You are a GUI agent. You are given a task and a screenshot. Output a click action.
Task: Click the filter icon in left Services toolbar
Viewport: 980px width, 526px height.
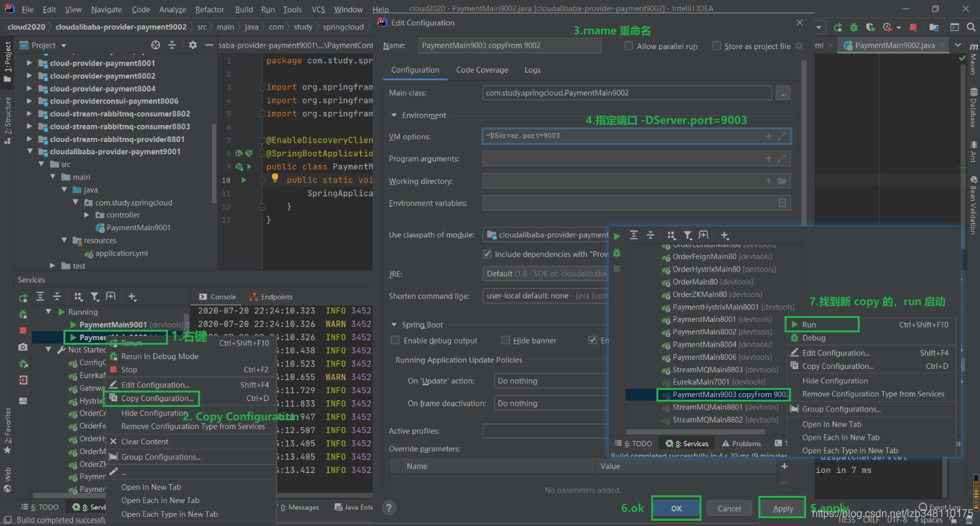point(94,296)
